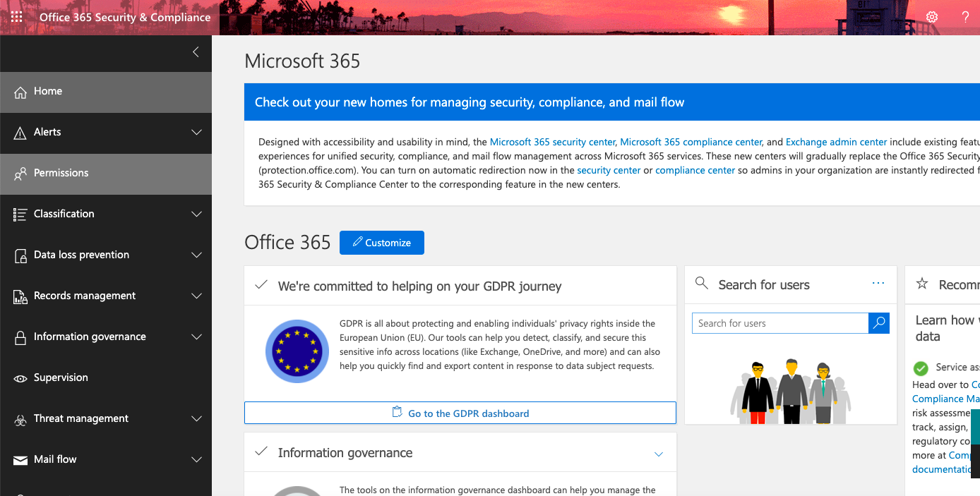Expand the Information governance sidebar chevron
The width and height of the screenshot is (980, 496).
point(196,337)
